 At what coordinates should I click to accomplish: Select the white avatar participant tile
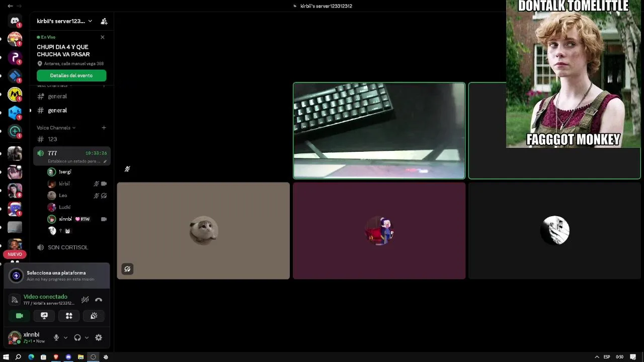click(x=555, y=230)
